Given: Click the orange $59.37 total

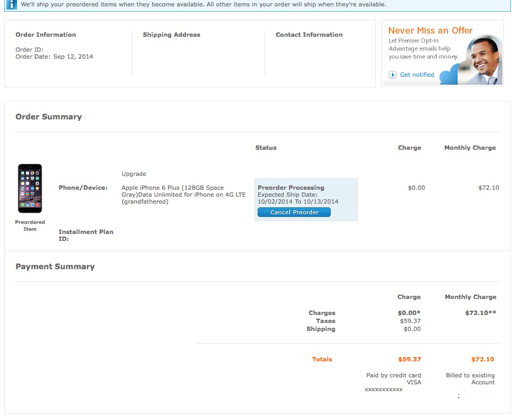Looking at the screenshot, I should 410,359.
